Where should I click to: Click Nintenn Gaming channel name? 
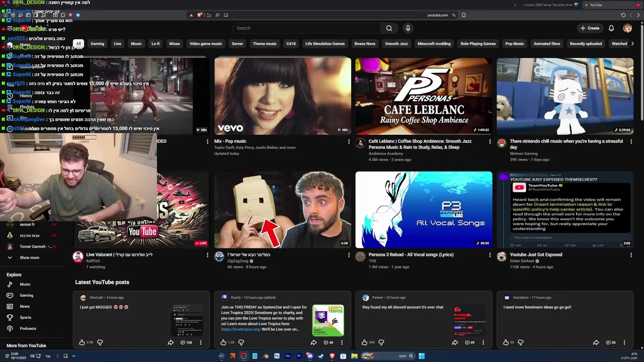click(x=524, y=153)
